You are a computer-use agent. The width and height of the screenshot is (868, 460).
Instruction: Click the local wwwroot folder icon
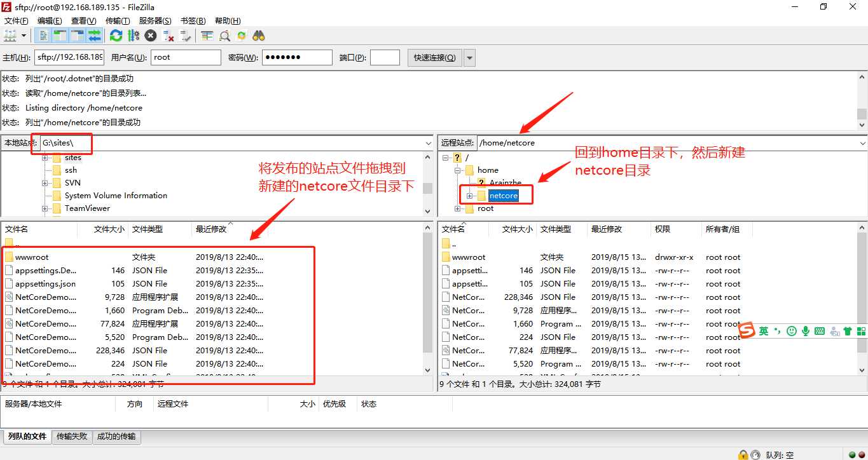click(9, 257)
